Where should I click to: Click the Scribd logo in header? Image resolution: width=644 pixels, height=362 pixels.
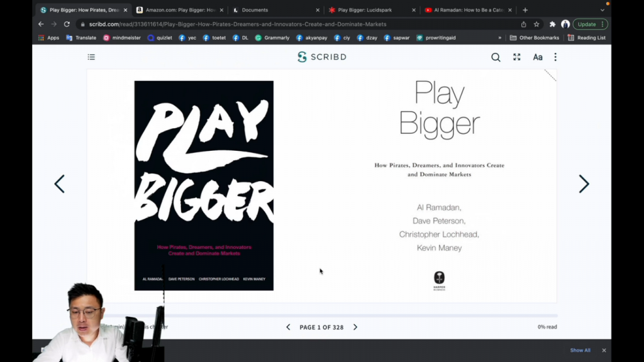tap(322, 57)
